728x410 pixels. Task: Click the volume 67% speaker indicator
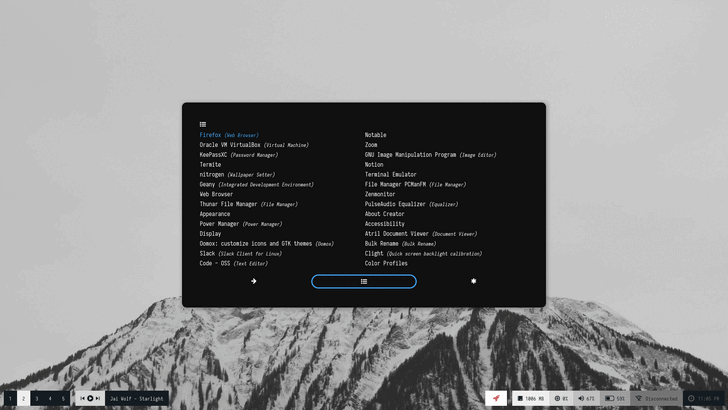[x=586, y=398]
